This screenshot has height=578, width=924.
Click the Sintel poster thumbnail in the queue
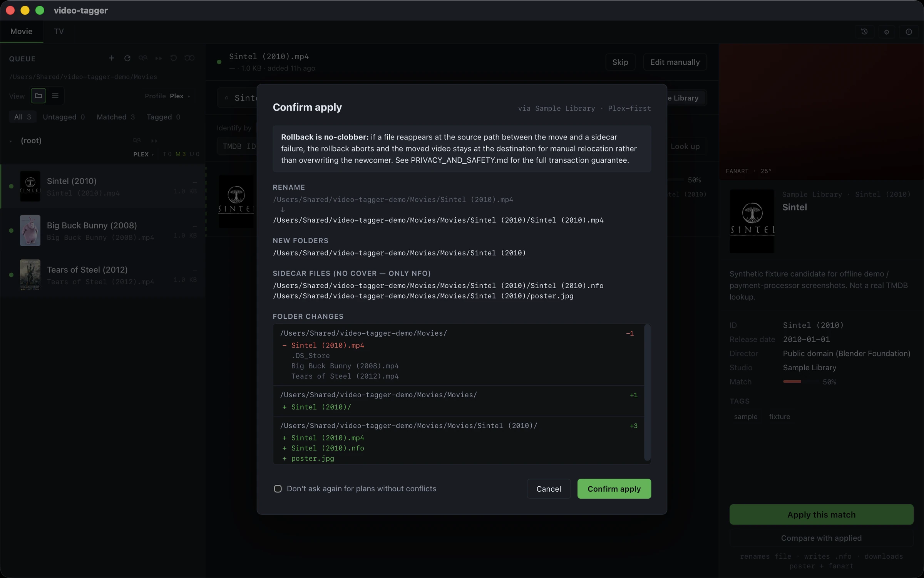[30, 187]
